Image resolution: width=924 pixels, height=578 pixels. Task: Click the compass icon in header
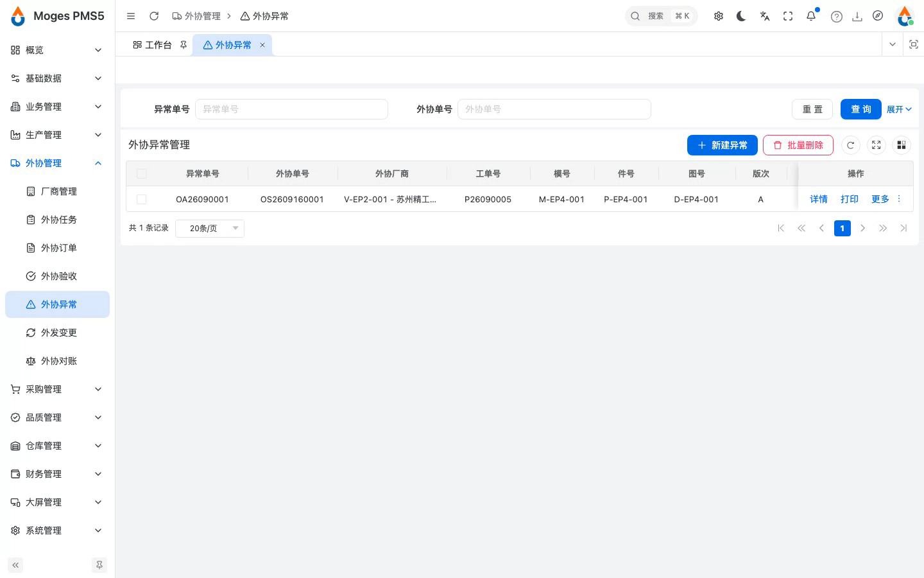click(x=878, y=16)
